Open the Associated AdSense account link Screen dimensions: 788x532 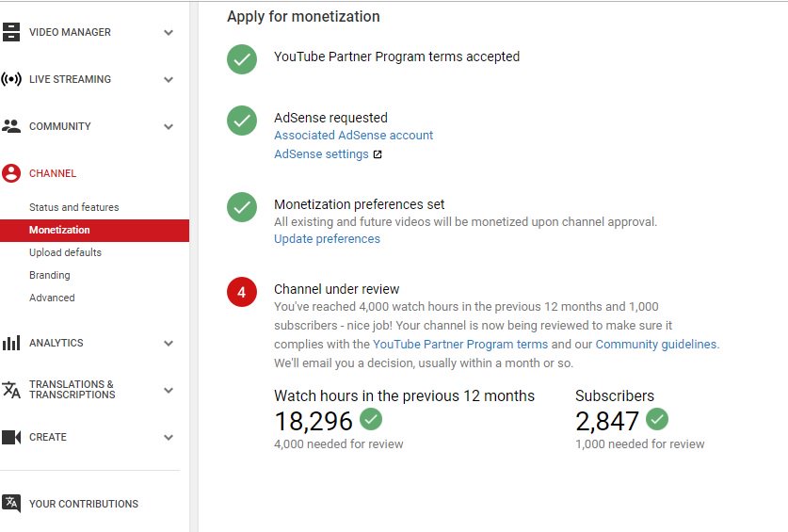[353, 136]
